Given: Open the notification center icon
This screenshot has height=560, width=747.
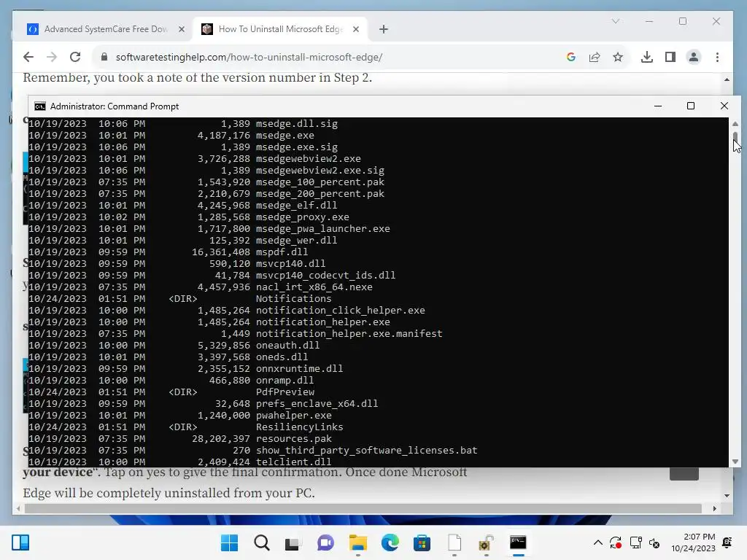Looking at the screenshot, I should point(727,542).
